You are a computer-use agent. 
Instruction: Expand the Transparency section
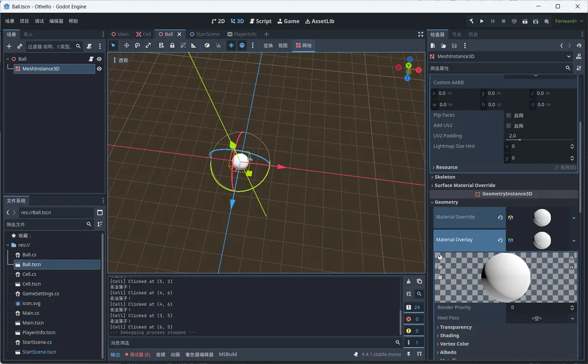pos(456,327)
